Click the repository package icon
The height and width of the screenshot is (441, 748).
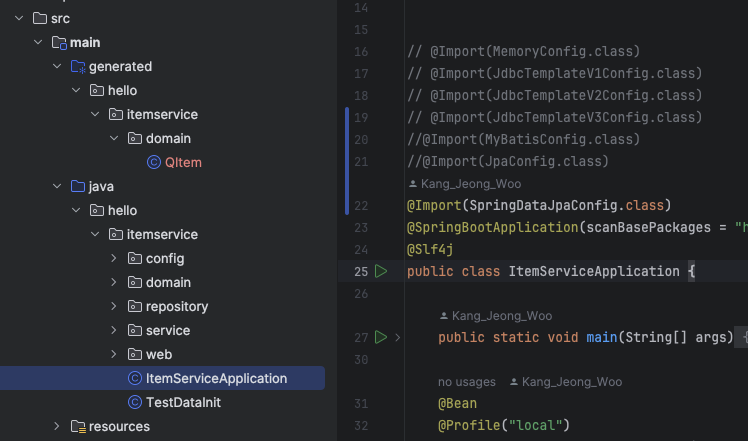(135, 306)
